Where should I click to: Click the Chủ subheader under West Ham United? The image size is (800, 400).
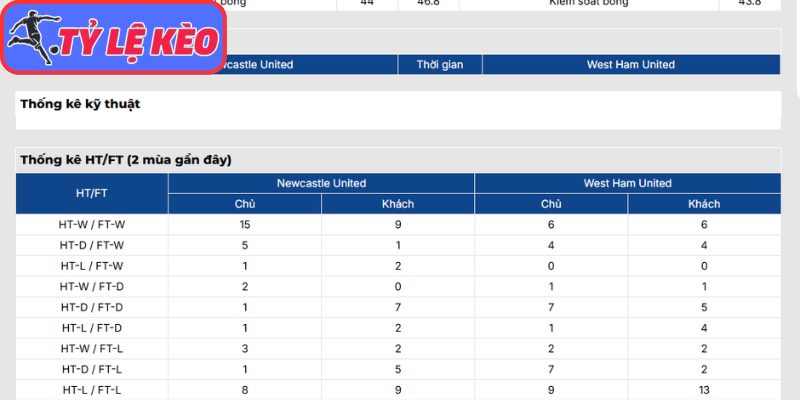coord(551,204)
